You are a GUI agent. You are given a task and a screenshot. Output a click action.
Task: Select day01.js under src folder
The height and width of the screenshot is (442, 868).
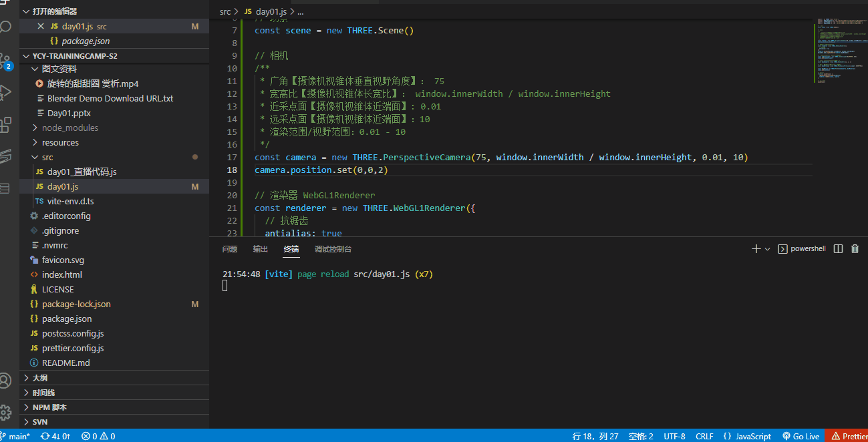114,186
